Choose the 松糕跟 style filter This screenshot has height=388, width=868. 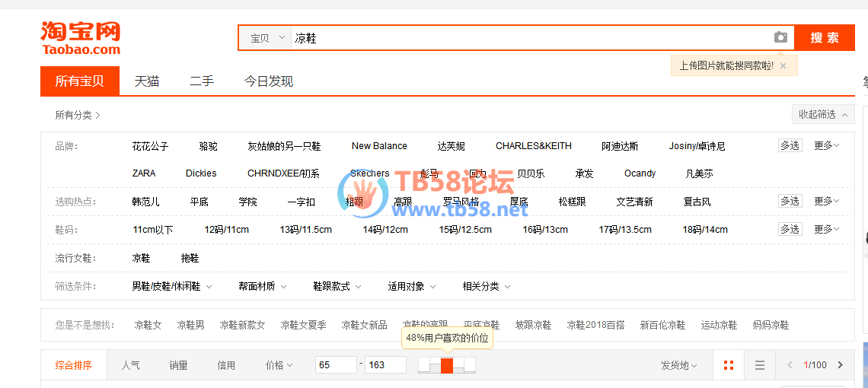pyautogui.click(x=572, y=202)
